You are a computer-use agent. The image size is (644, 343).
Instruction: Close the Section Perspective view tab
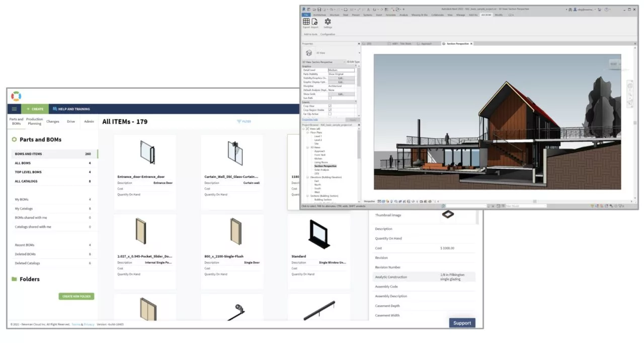[471, 44]
